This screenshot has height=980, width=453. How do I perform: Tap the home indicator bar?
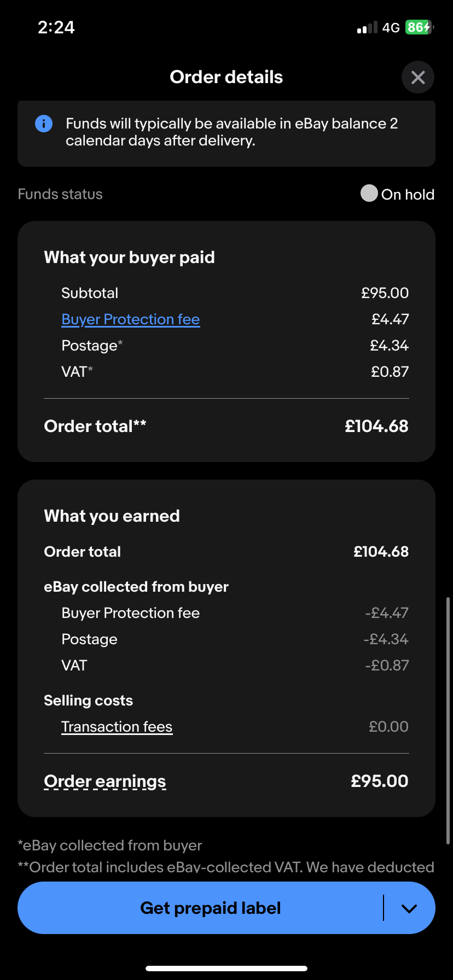(226, 968)
